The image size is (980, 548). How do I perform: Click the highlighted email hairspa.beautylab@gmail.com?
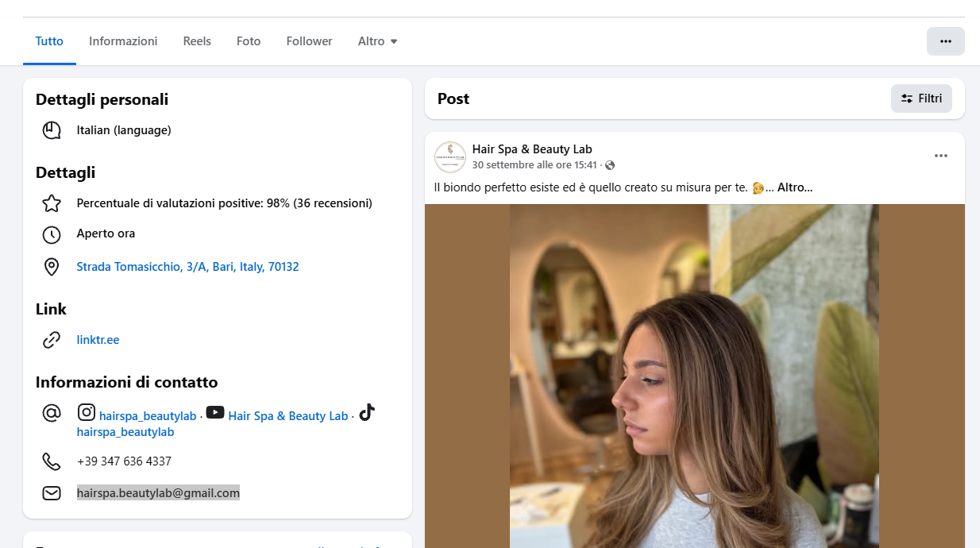[158, 493]
